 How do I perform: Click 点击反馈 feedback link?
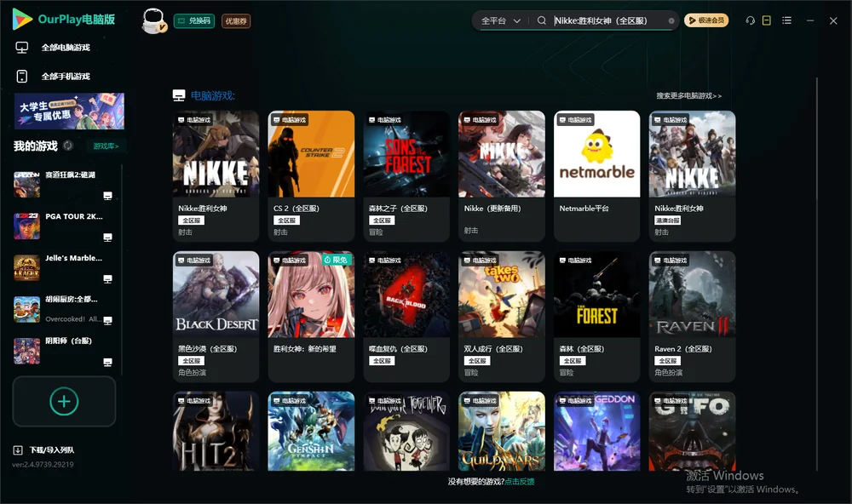pyautogui.click(x=520, y=481)
